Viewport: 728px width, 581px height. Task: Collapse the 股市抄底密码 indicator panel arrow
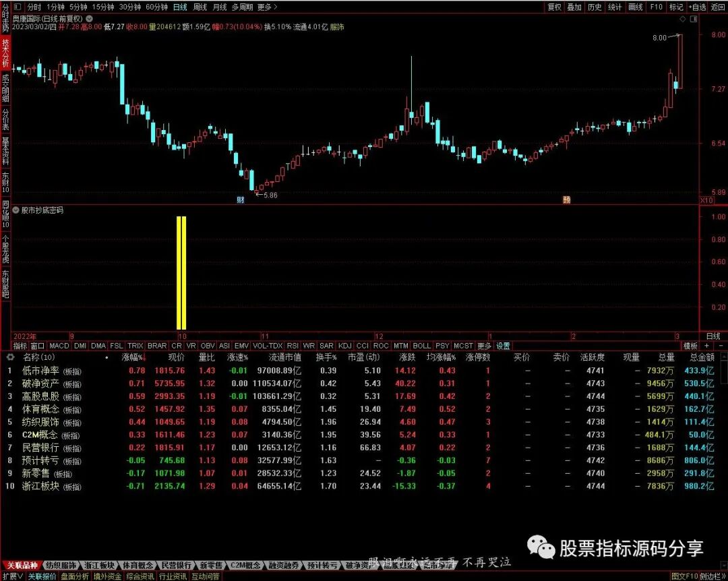[16, 210]
